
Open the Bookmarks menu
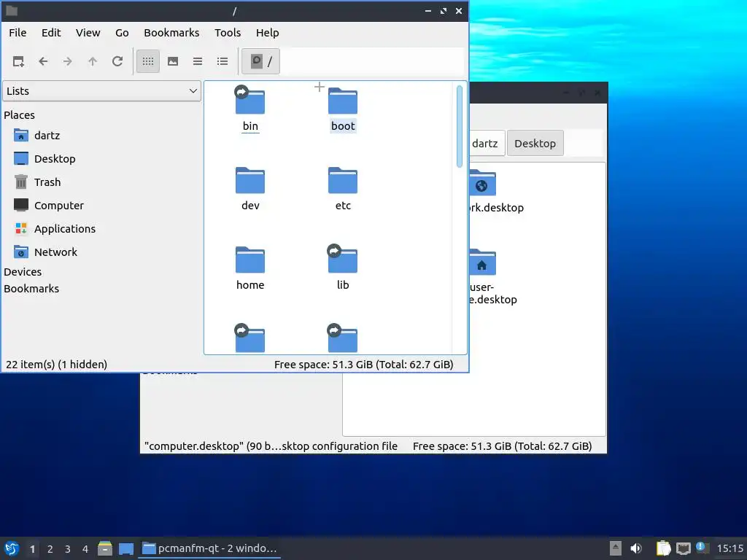(x=171, y=33)
